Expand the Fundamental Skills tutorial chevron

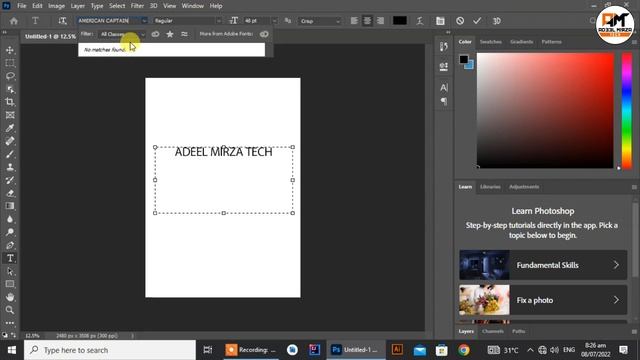tap(616, 265)
